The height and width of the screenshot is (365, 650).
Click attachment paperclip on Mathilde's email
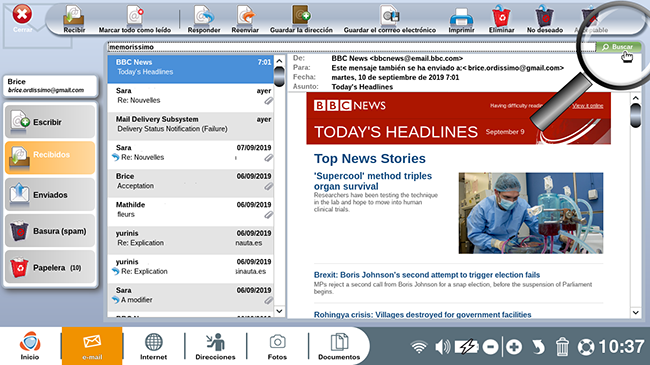coord(269,215)
